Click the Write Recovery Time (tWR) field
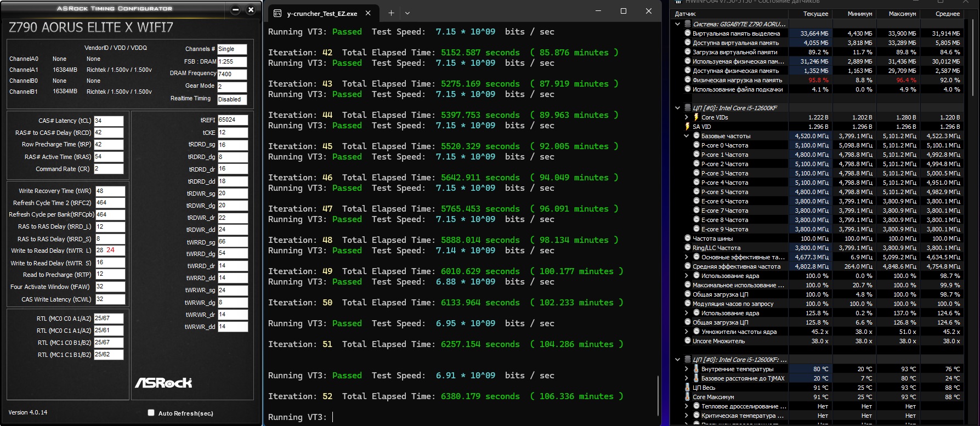 pos(110,191)
